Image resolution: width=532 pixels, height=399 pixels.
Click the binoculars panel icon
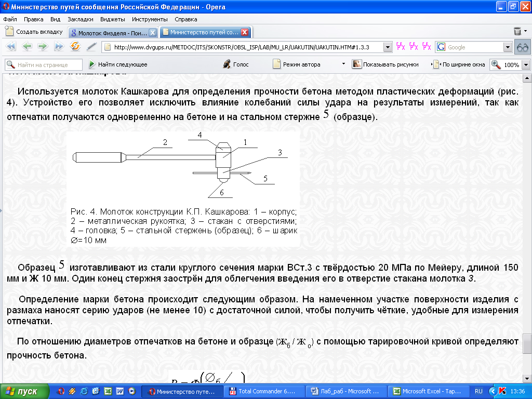click(x=523, y=47)
